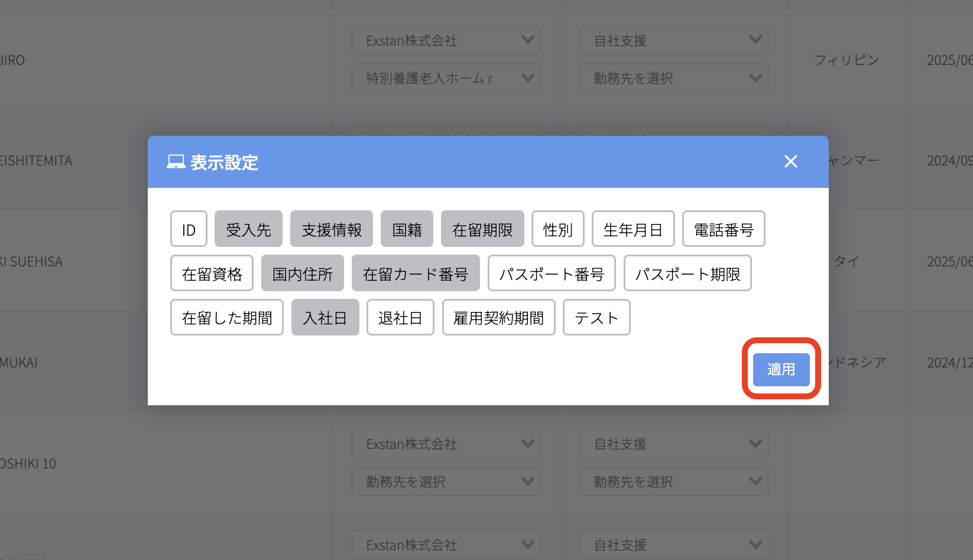Show the パスポート期限 column
This screenshot has height=560, width=973.
click(x=687, y=274)
